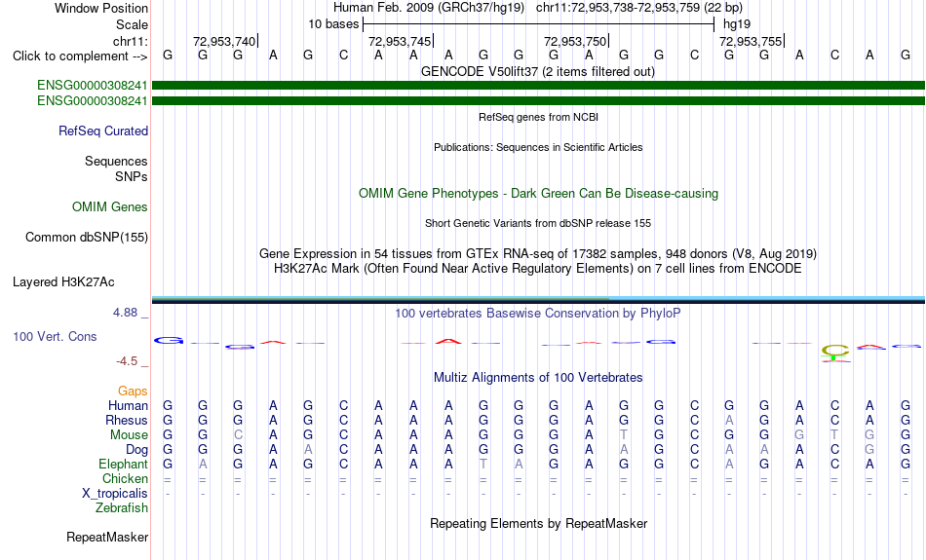This screenshot has width=926, height=560.
Task: Click the 72,953,740 ruler coordinate
Action: [224, 41]
